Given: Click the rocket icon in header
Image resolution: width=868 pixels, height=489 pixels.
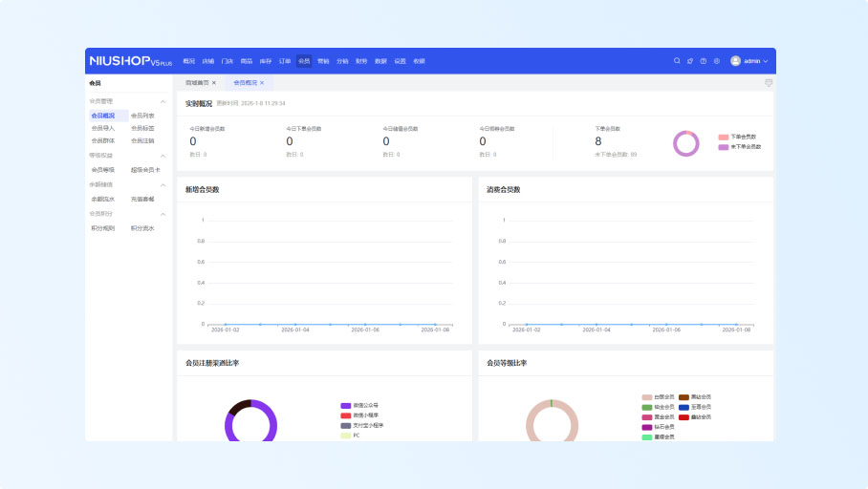Looking at the screenshot, I should click(x=690, y=61).
